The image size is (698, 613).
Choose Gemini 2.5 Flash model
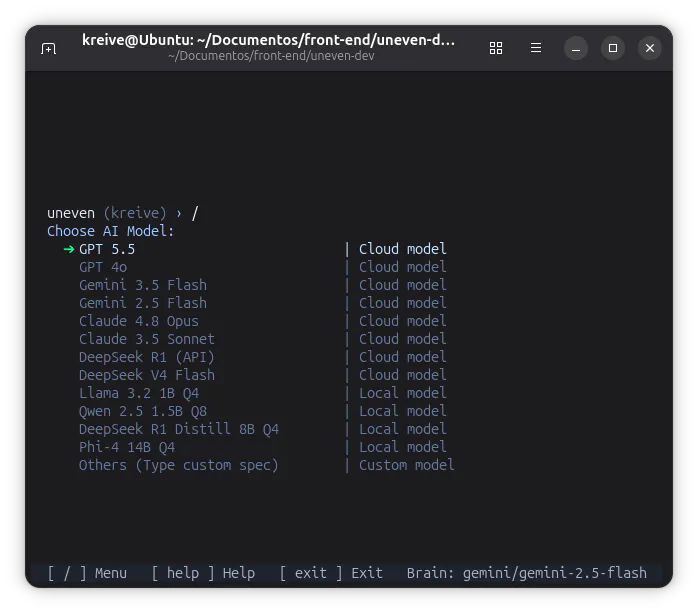click(x=143, y=303)
